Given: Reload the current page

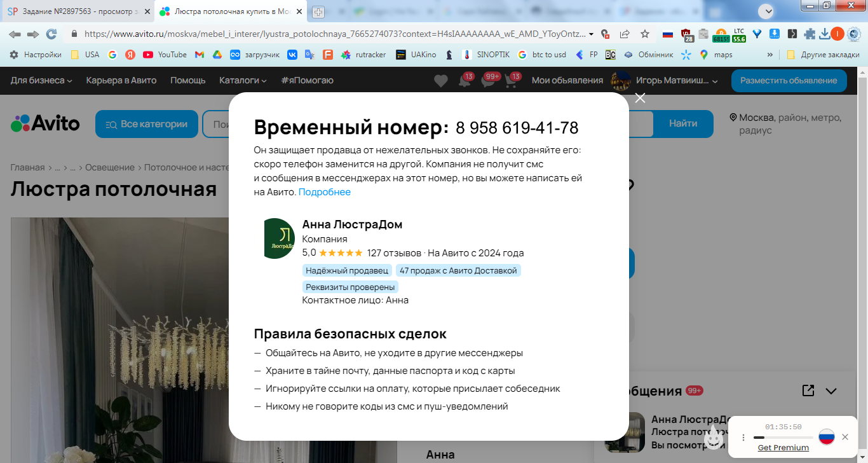Looking at the screenshot, I should tap(51, 34).
